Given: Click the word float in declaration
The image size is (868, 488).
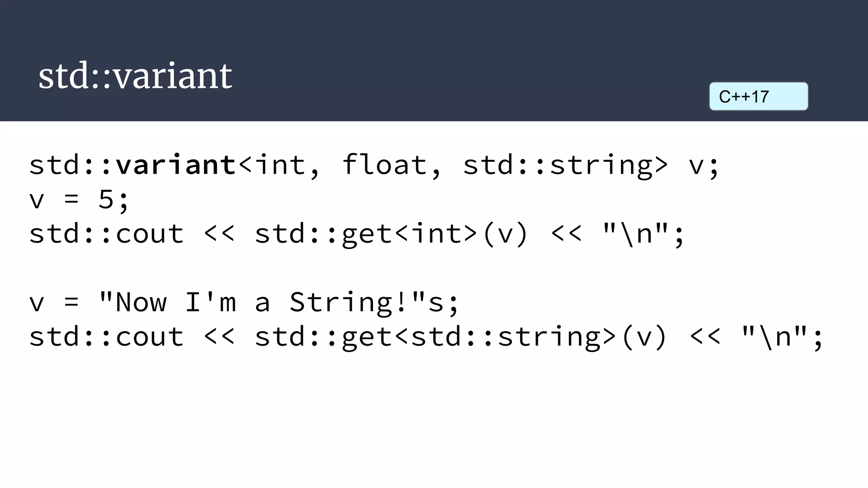Looking at the screenshot, I should pos(385,164).
